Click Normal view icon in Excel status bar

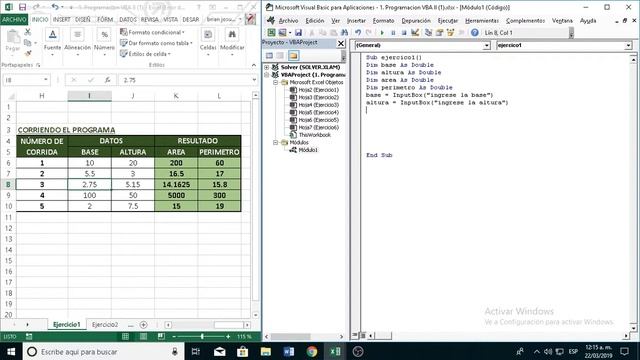125,336
